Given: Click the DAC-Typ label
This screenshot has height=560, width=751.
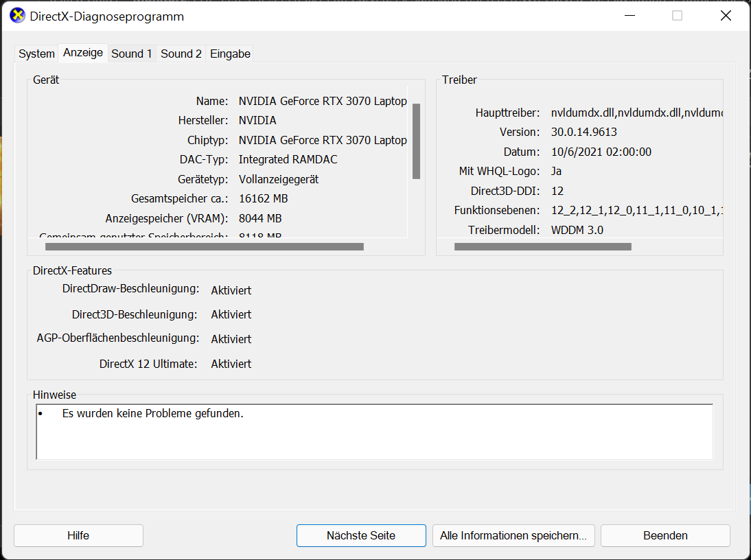Looking at the screenshot, I should [204, 159].
